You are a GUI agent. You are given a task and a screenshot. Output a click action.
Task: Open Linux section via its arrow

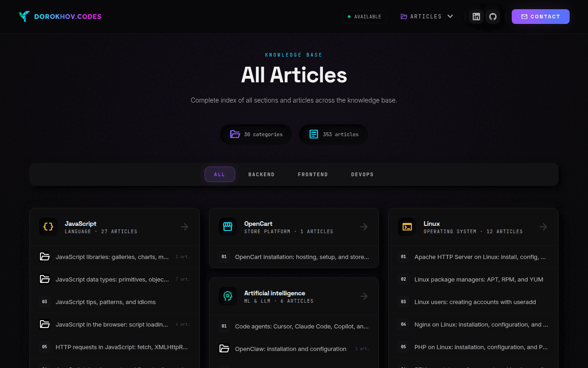pos(543,227)
